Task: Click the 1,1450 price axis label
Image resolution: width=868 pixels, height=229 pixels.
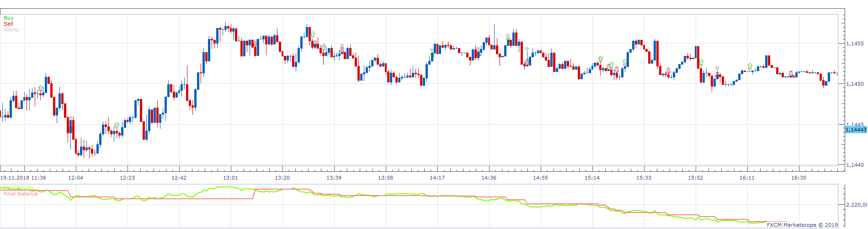Action: point(855,84)
